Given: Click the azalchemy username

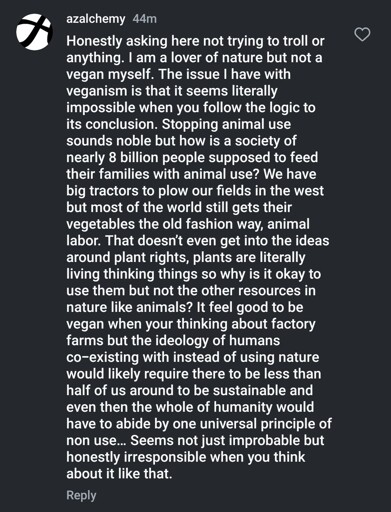Looking at the screenshot, I should [x=96, y=19].
